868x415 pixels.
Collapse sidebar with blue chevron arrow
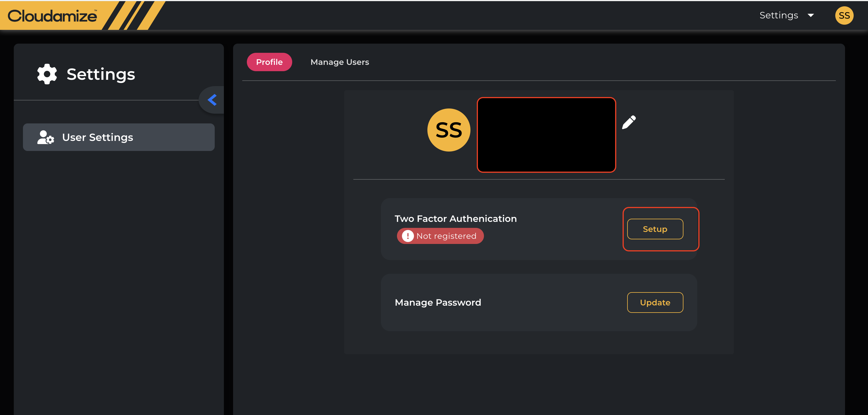(x=212, y=100)
